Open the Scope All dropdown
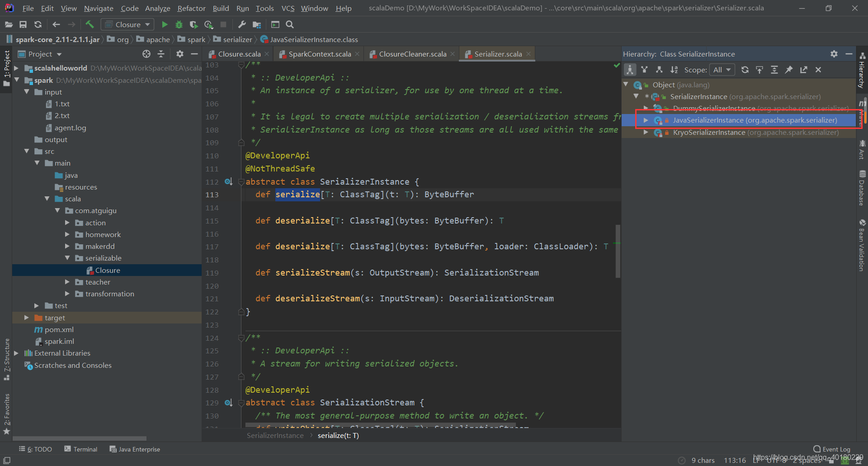The height and width of the screenshot is (466, 868). [x=722, y=70]
